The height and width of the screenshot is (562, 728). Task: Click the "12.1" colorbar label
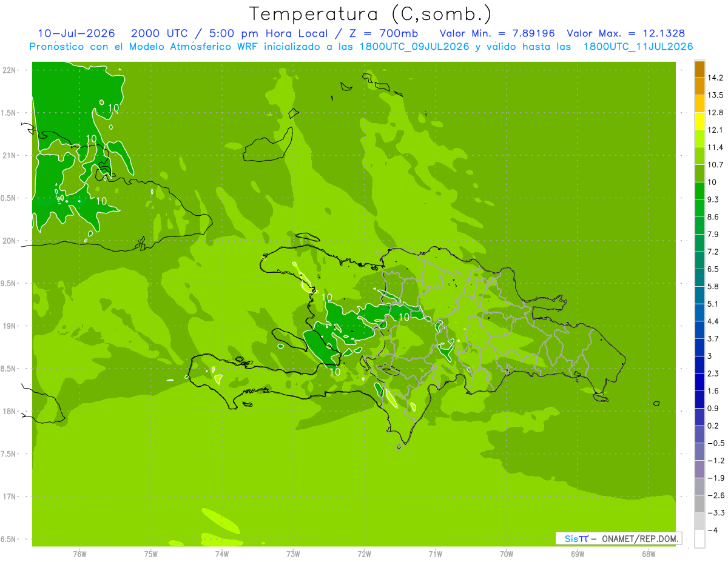click(715, 130)
